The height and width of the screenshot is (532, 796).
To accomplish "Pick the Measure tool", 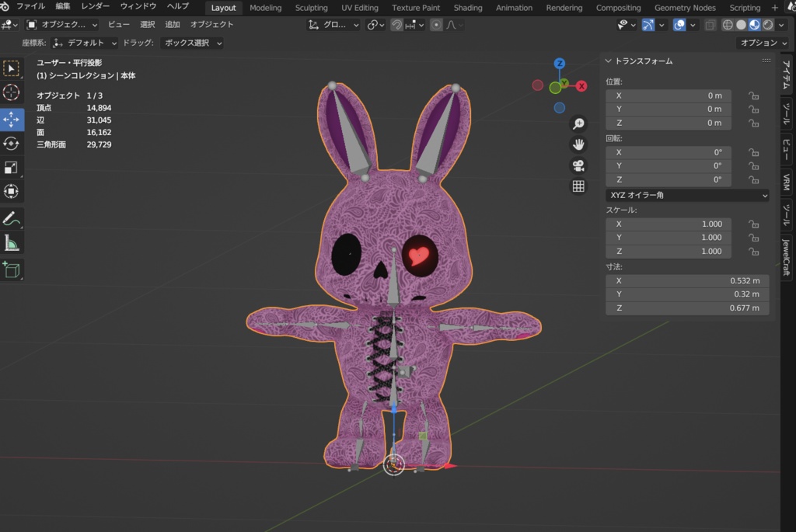I will click(12, 243).
